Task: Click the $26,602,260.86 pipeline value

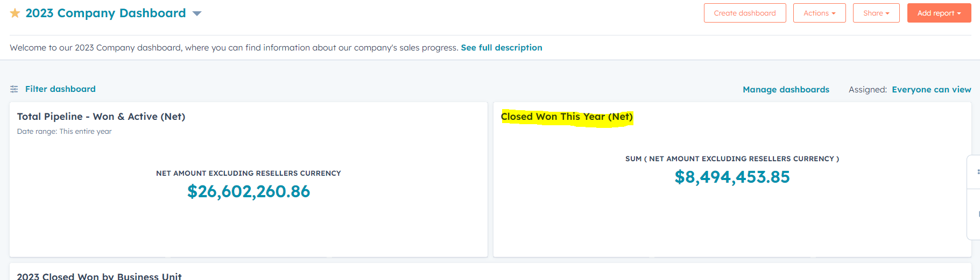Action: [248, 191]
